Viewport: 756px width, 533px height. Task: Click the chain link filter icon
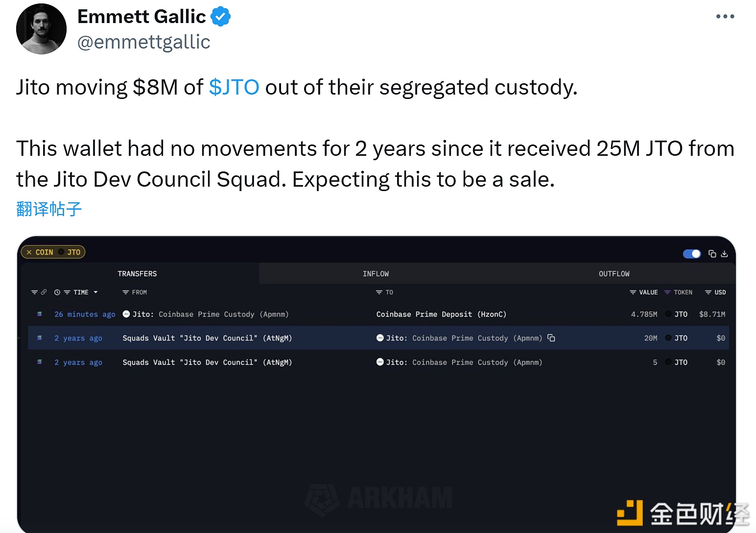(44, 292)
